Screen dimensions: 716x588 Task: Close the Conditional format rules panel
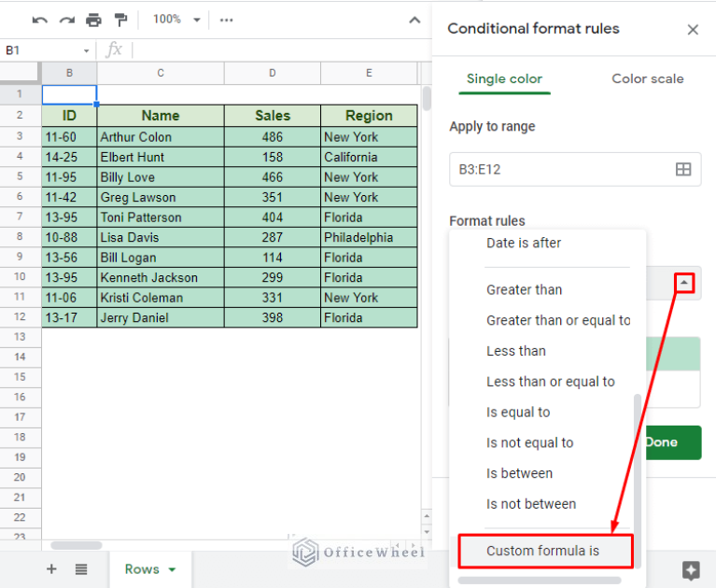click(x=693, y=30)
